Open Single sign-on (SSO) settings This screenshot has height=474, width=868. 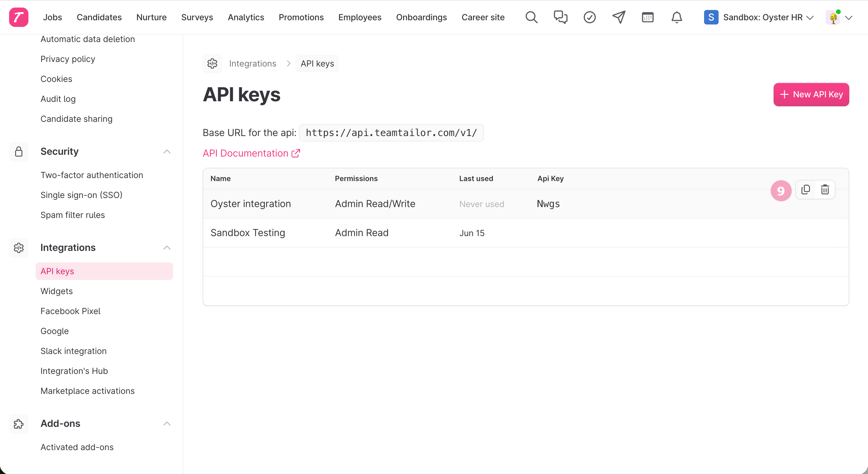coord(81,195)
